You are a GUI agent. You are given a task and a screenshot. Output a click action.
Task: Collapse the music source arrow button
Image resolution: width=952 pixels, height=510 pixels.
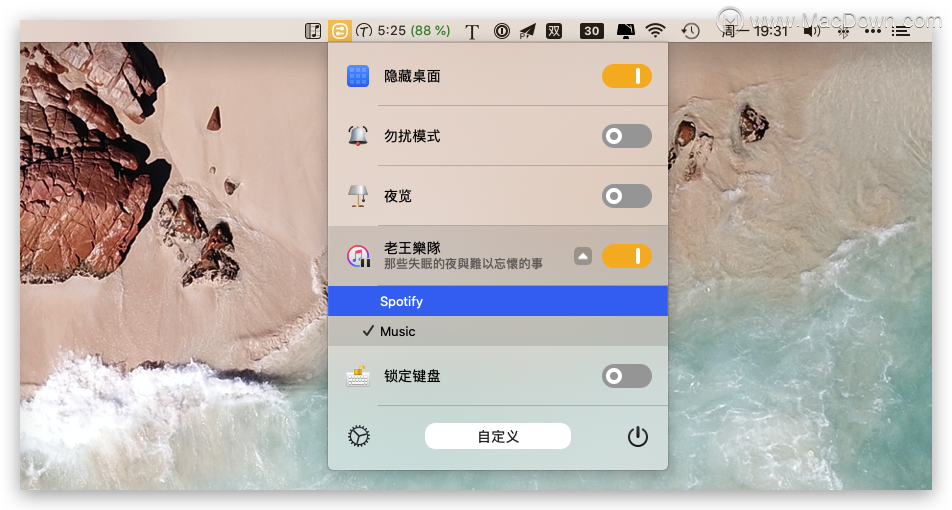pos(583,256)
